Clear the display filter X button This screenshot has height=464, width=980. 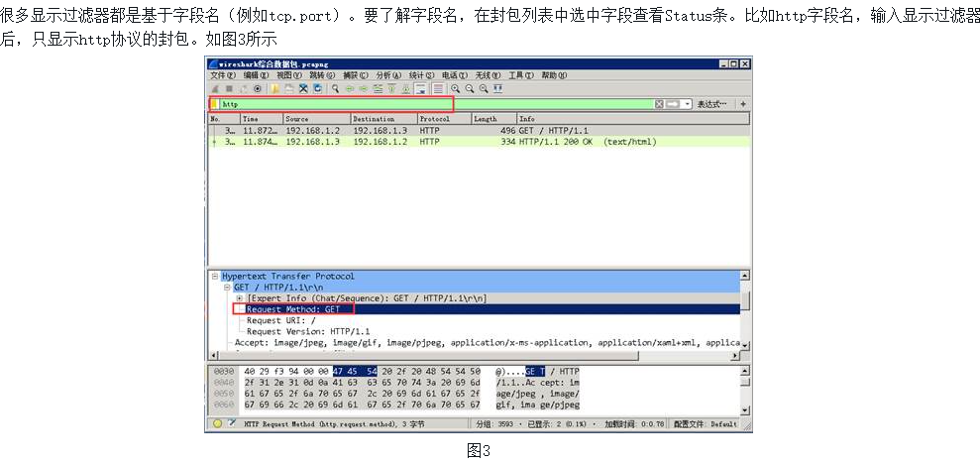[x=659, y=104]
